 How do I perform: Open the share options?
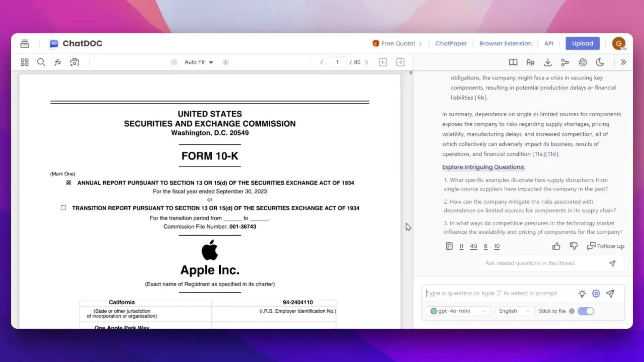tap(565, 62)
